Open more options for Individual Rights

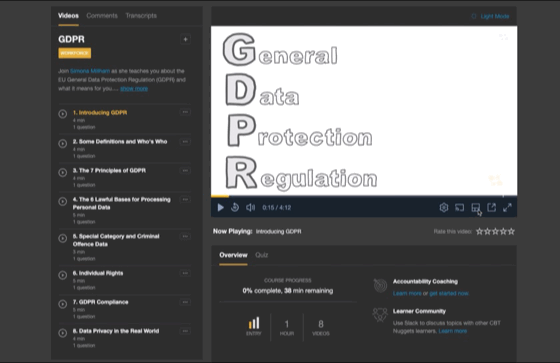tap(185, 273)
